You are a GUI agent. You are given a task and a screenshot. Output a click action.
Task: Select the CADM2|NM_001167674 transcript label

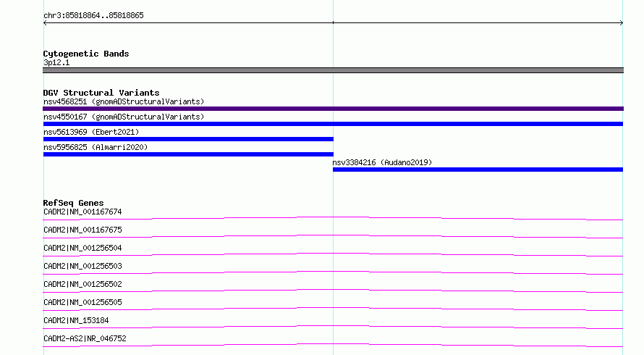(82, 212)
